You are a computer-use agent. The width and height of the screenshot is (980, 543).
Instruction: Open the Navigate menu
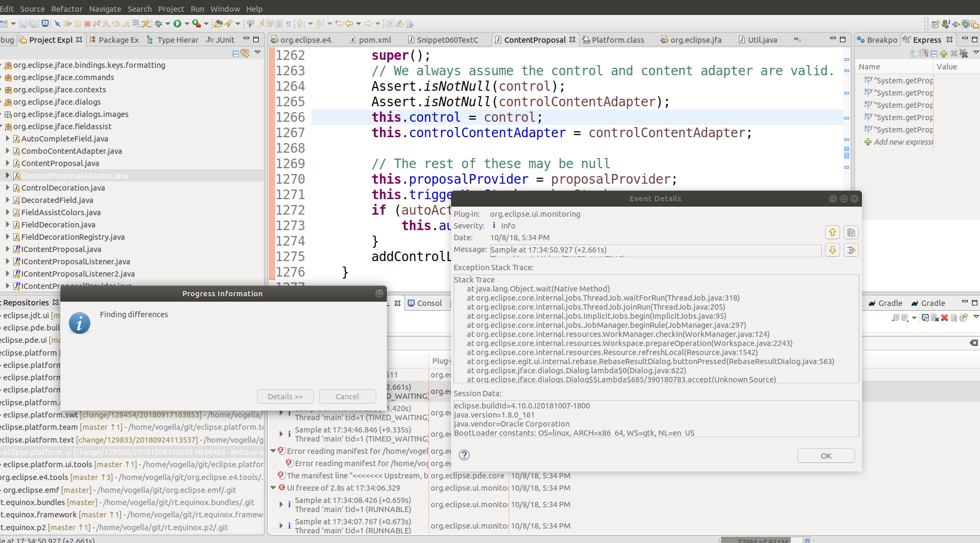105,9
